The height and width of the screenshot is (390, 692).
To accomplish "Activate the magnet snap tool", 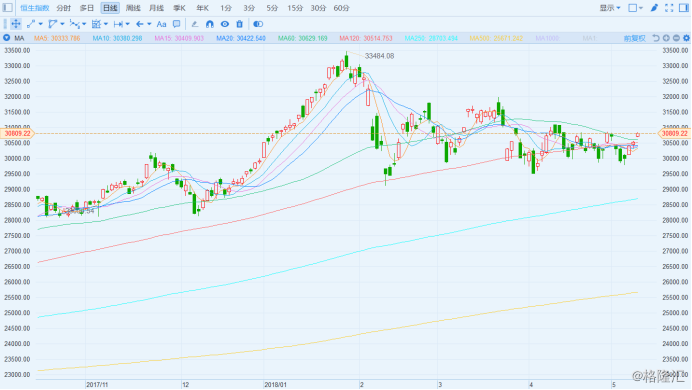I will pyautogui.click(x=210, y=24).
